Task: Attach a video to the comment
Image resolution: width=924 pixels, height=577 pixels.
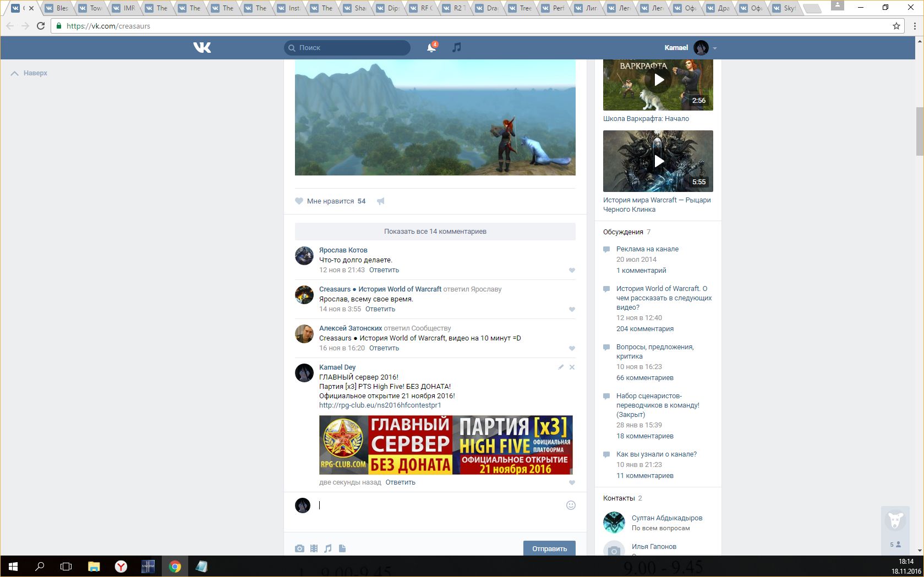Action: pyautogui.click(x=314, y=548)
